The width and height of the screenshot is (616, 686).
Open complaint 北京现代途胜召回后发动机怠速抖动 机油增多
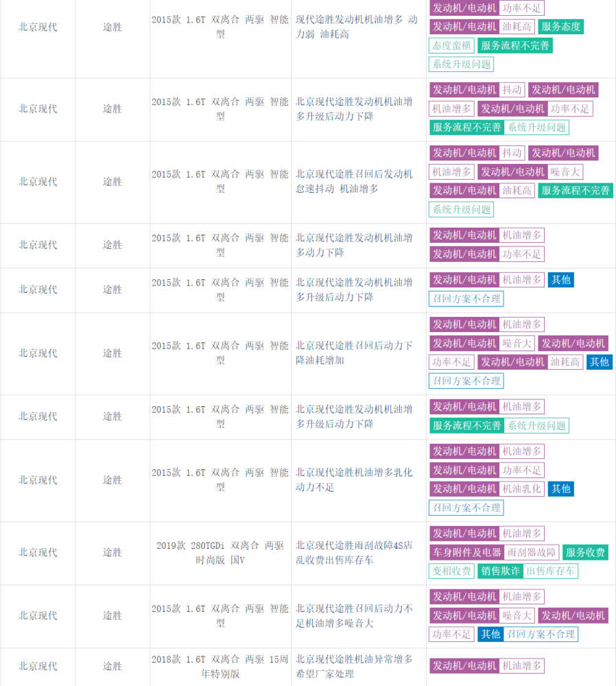pos(354,181)
